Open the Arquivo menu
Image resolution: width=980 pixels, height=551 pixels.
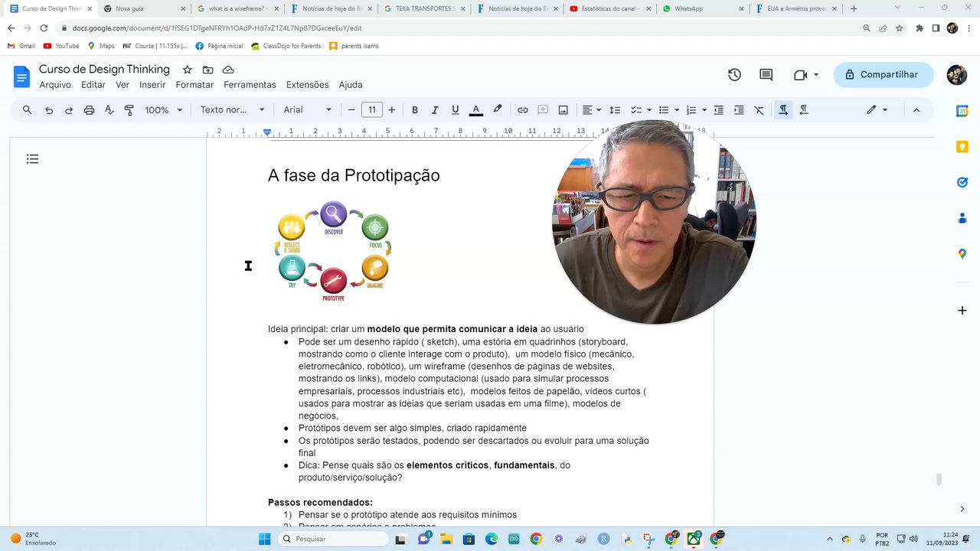[x=55, y=85]
